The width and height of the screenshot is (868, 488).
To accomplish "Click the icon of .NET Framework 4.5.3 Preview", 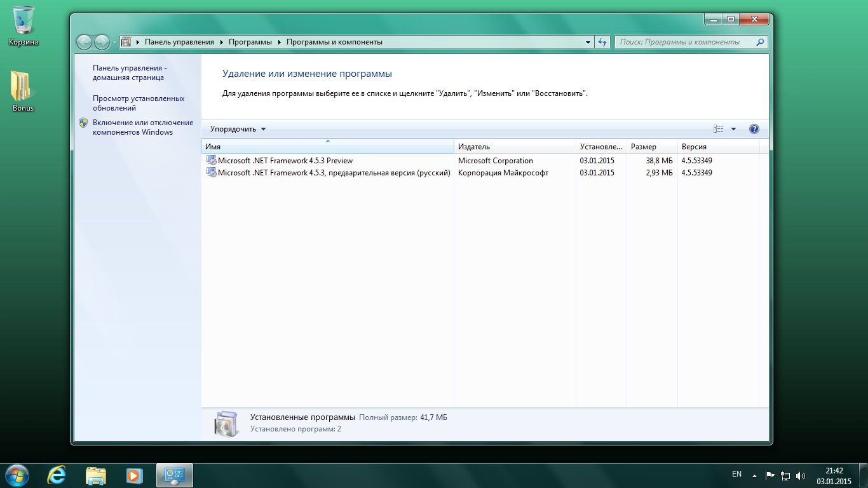I will point(211,161).
